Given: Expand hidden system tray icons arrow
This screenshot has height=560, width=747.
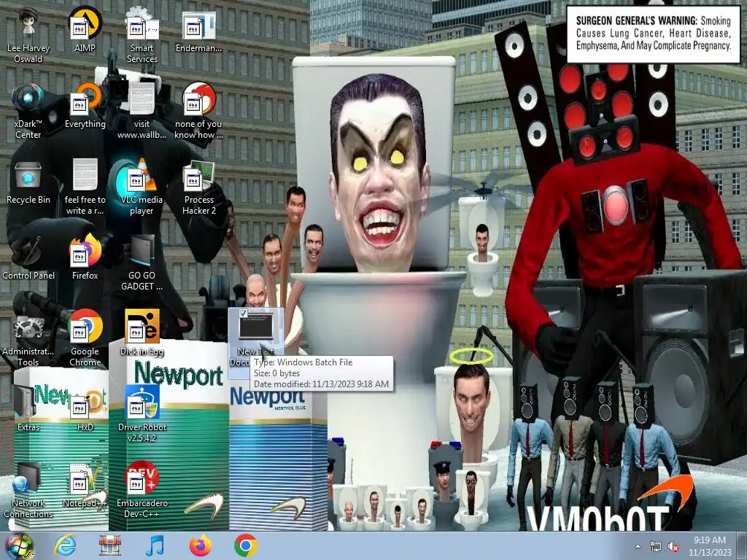Looking at the screenshot, I should pyautogui.click(x=638, y=546).
